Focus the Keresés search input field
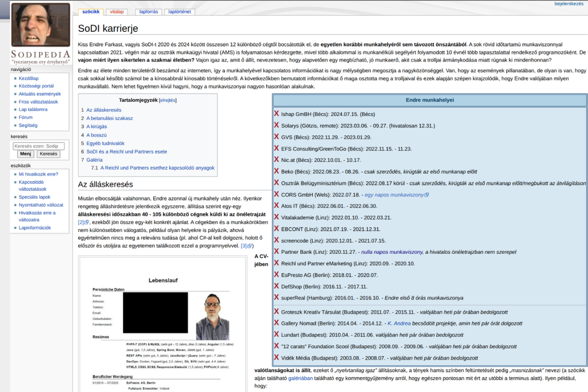Viewport: 588px width, 392px height. click(39, 146)
